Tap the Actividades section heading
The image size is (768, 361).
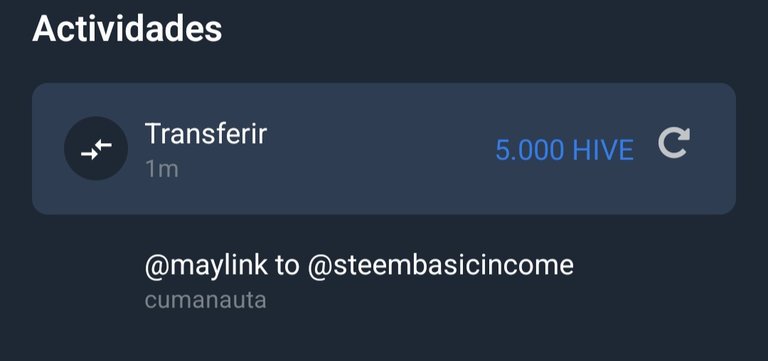[x=127, y=28]
